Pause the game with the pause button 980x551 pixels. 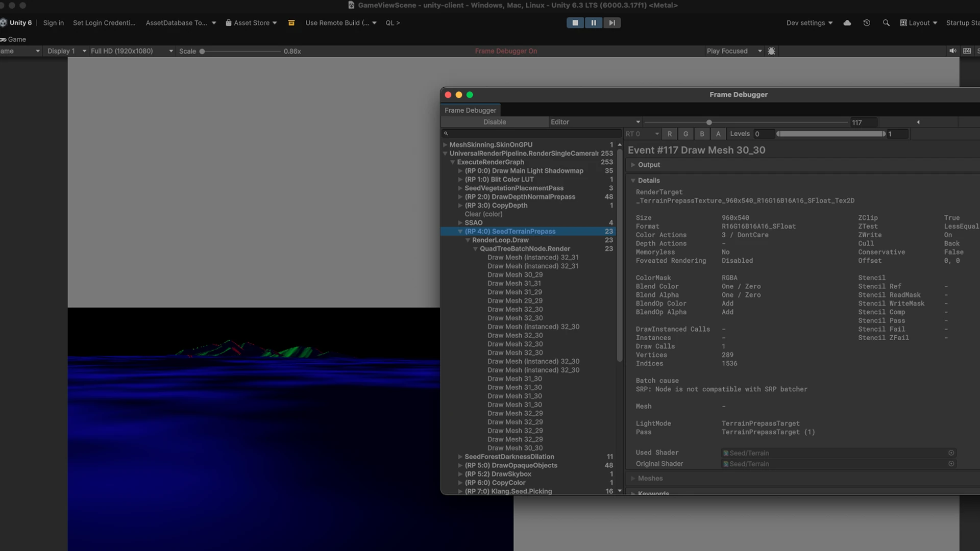tap(594, 23)
